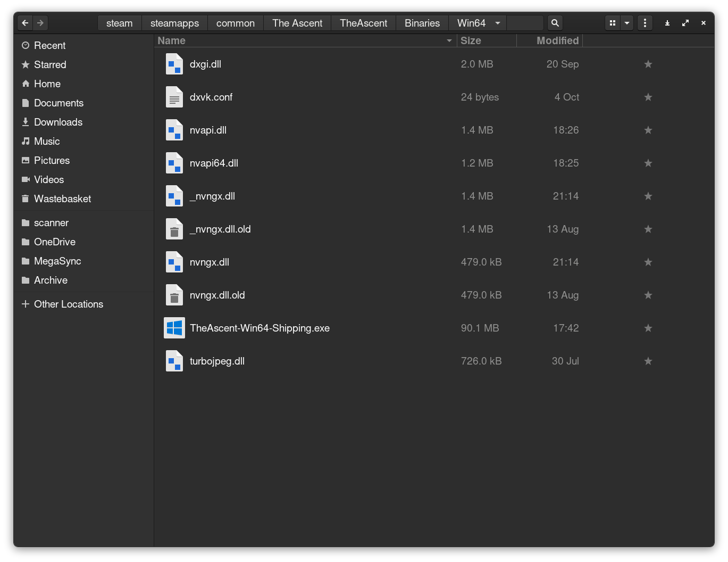Navigate to The Ascent path segment

[297, 23]
